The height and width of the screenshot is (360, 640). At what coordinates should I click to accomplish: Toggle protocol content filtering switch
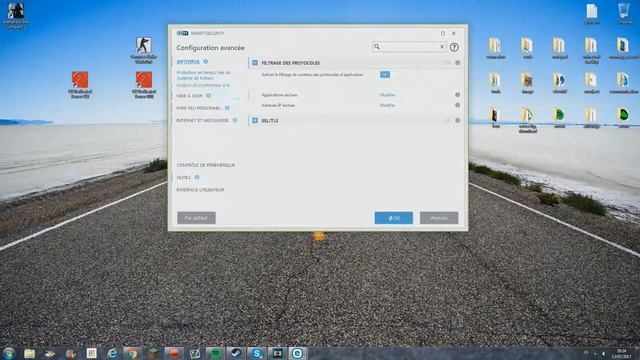(x=385, y=74)
